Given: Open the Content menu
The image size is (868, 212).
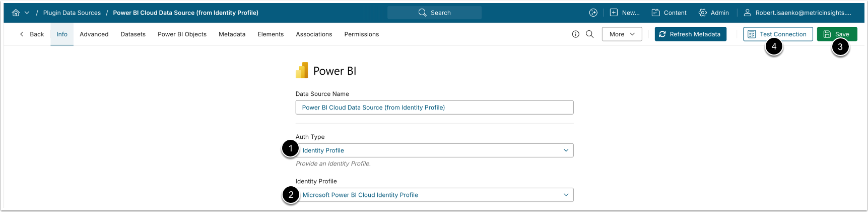Looking at the screenshot, I should coord(669,13).
